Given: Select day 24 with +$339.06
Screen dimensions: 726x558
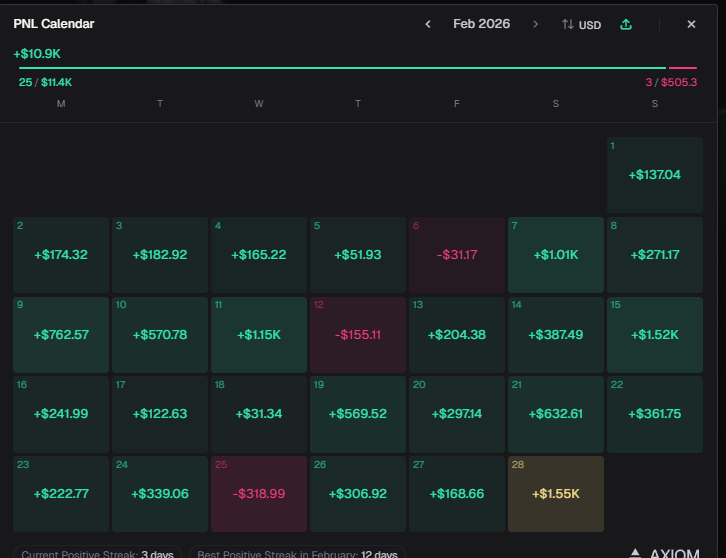Looking at the screenshot, I should click(160, 494).
